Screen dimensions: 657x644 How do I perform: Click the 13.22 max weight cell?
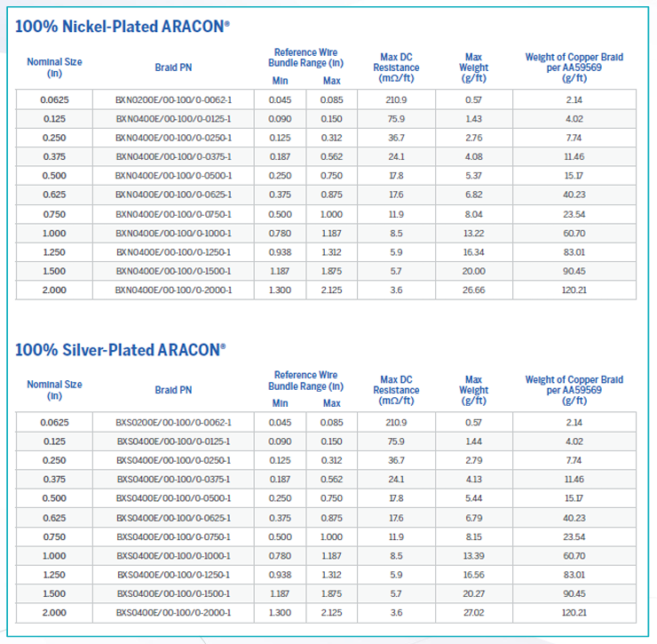473,233
